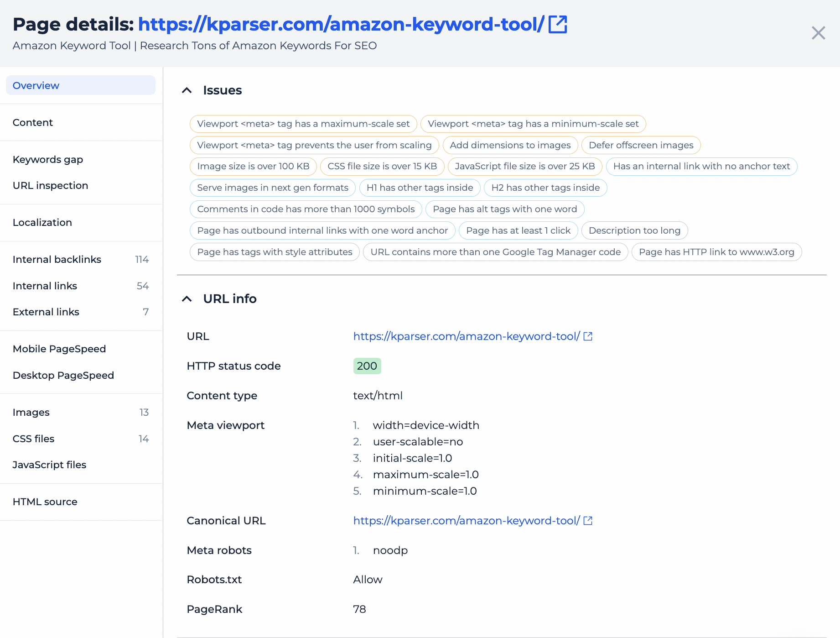The image size is (840, 638).
Task: Click the Robots.txt 'Allow' value
Action: tap(368, 580)
